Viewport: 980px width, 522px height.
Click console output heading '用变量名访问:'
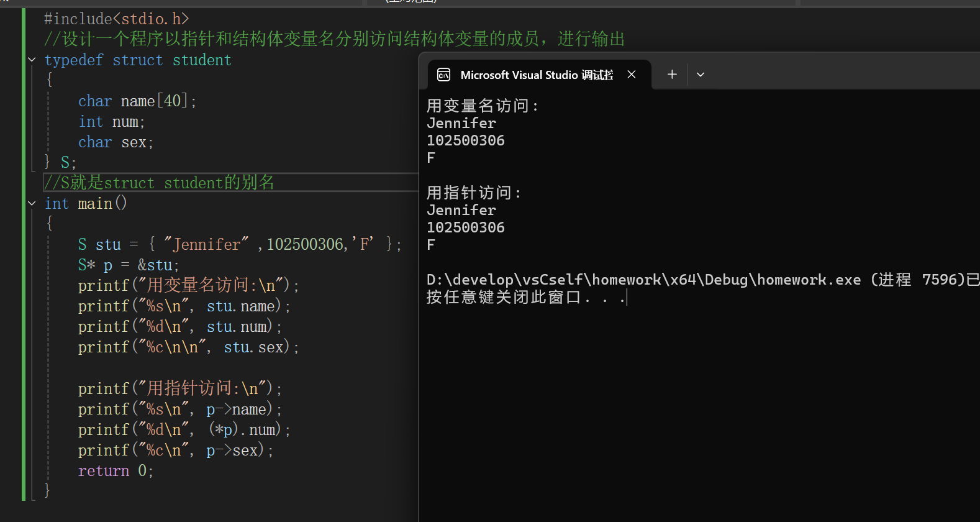click(x=483, y=106)
